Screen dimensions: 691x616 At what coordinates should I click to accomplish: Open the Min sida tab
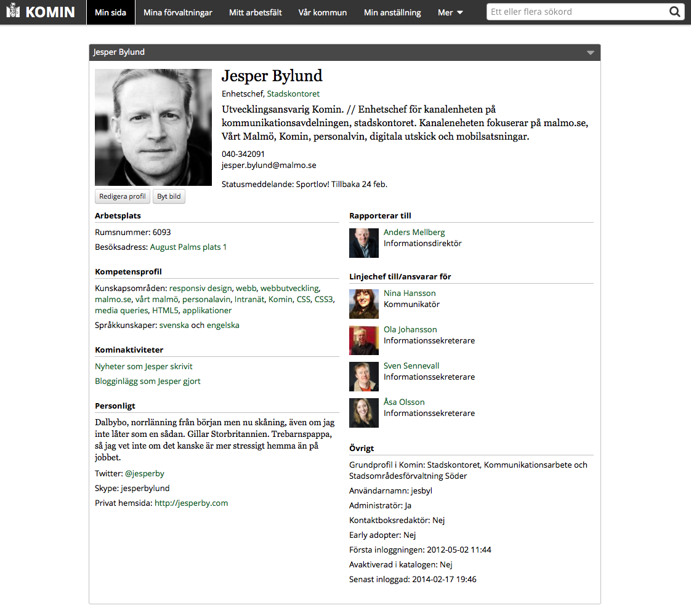pyautogui.click(x=111, y=12)
